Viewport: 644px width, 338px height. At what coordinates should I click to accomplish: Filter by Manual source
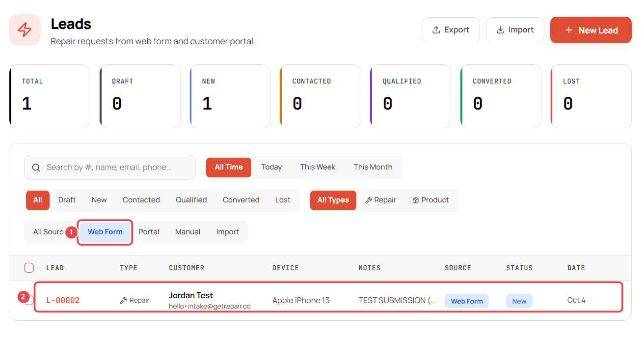(188, 232)
